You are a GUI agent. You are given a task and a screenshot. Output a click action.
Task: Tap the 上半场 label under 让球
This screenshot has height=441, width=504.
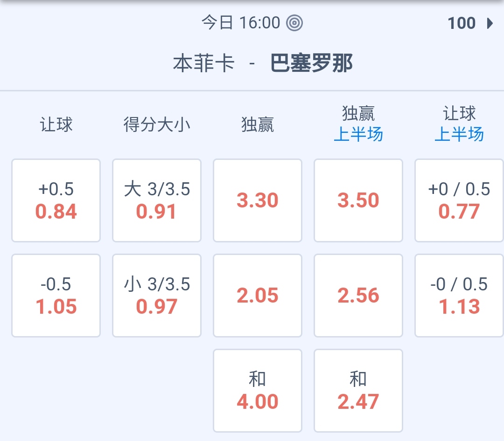tap(459, 135)
